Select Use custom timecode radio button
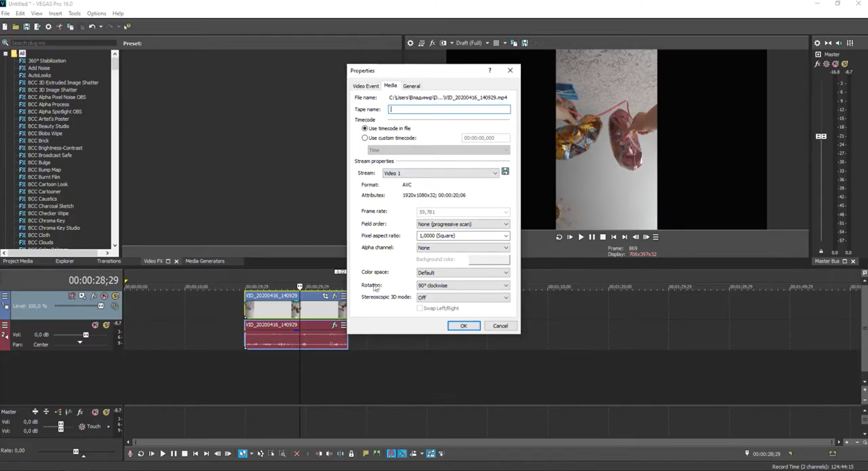This screenshot has height=471, width=868. coord(365,138)
